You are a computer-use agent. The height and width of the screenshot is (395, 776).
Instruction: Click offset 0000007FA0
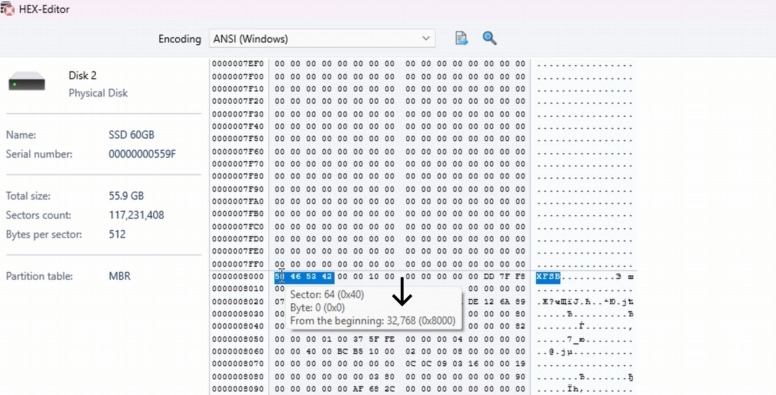tap(238, 201)
